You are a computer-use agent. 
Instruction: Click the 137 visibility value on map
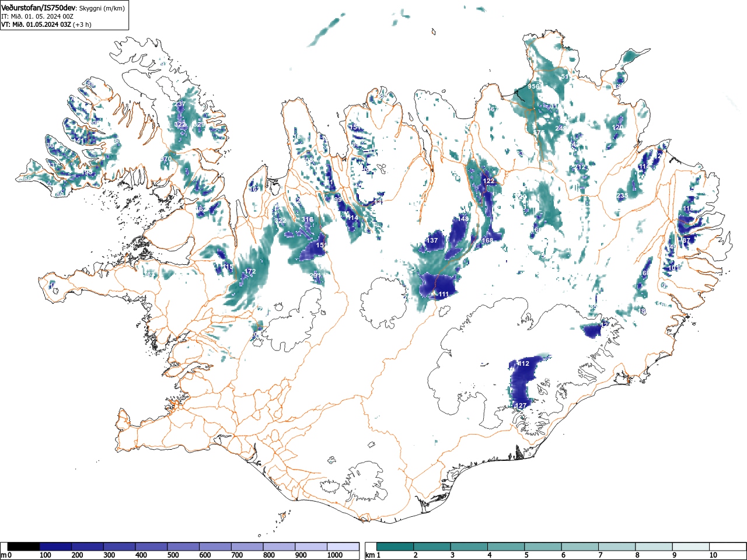(432, 240)
